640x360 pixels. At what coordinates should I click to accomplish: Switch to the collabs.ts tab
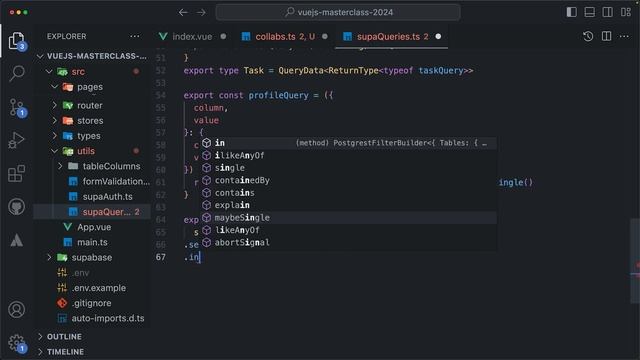coord(284,37)
